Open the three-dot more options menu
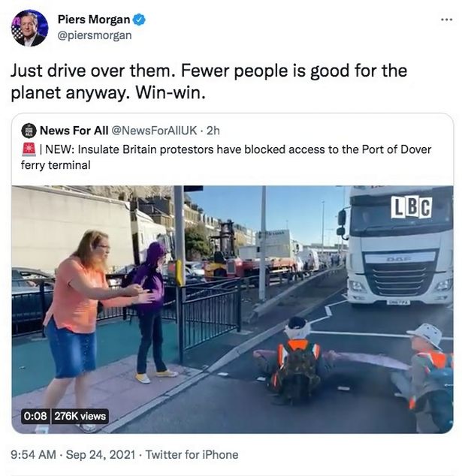Image resolution: width=462 pixels, height=476 pixels. (446, 20)
